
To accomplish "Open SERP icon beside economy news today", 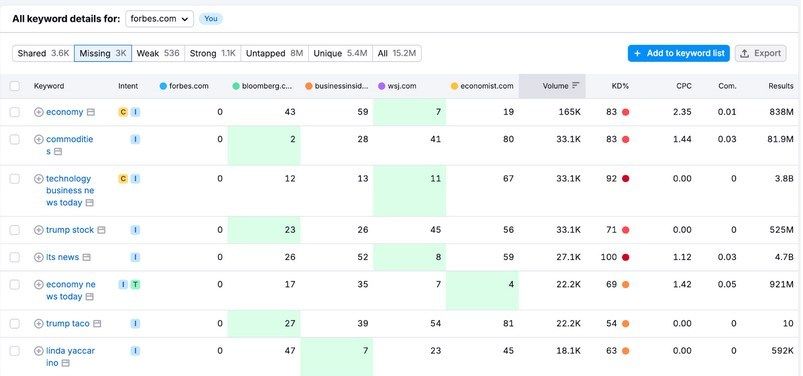I will (90, 297).
